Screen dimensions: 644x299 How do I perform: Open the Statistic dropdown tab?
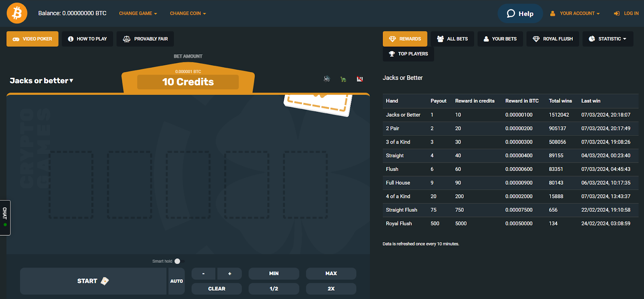(x=608, y=39)
